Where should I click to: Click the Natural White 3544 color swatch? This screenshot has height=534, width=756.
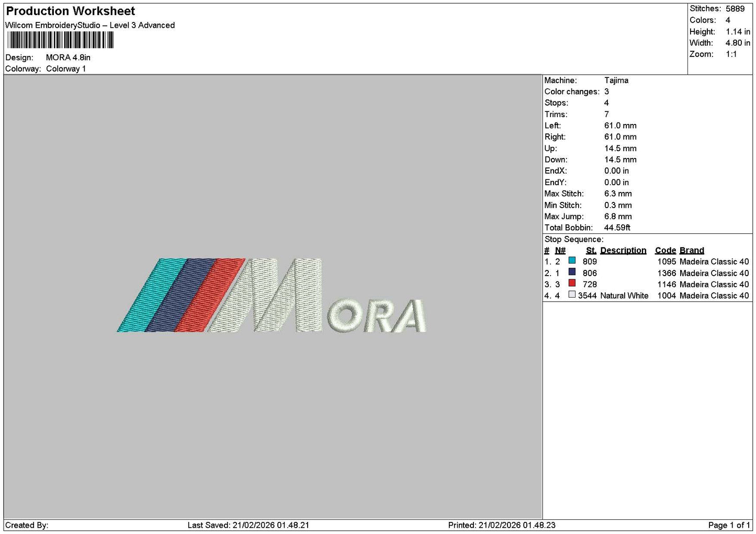[572, 294]
